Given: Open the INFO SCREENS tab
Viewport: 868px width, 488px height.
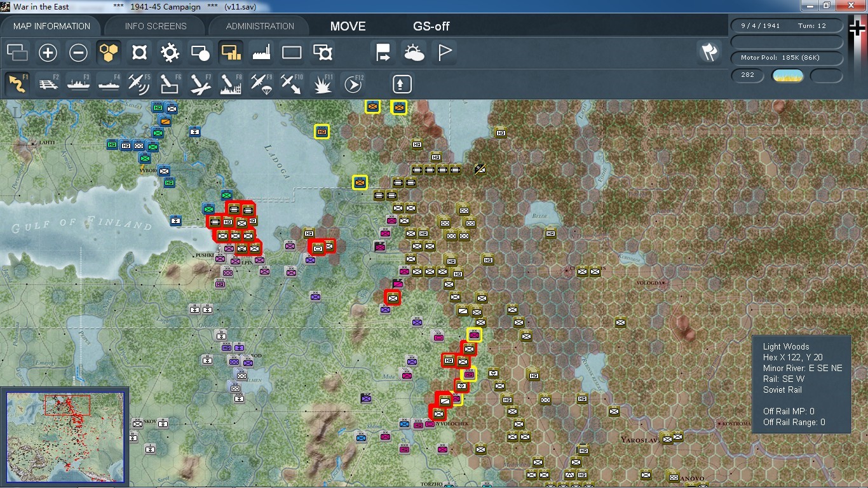Looking at the screenshot, I should tap(156, 26).
